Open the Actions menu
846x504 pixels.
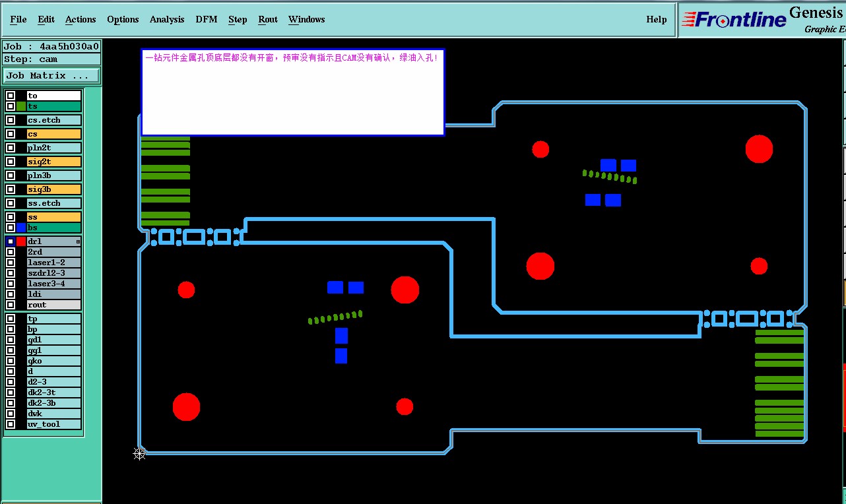(x=81, y=19)
